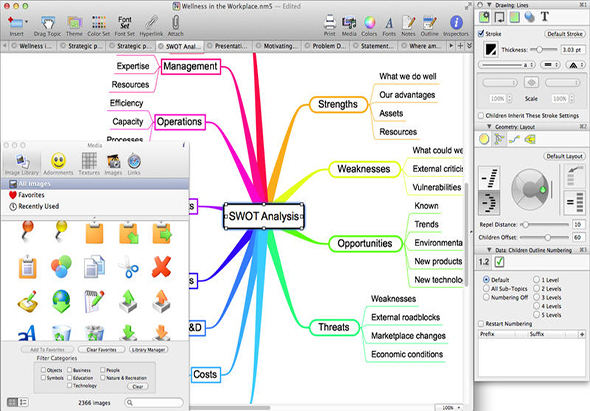Image resolution: width=590 pixels, height=411 pixels.
Task: Toggle the Stroke checkbox
Action: 481,33
